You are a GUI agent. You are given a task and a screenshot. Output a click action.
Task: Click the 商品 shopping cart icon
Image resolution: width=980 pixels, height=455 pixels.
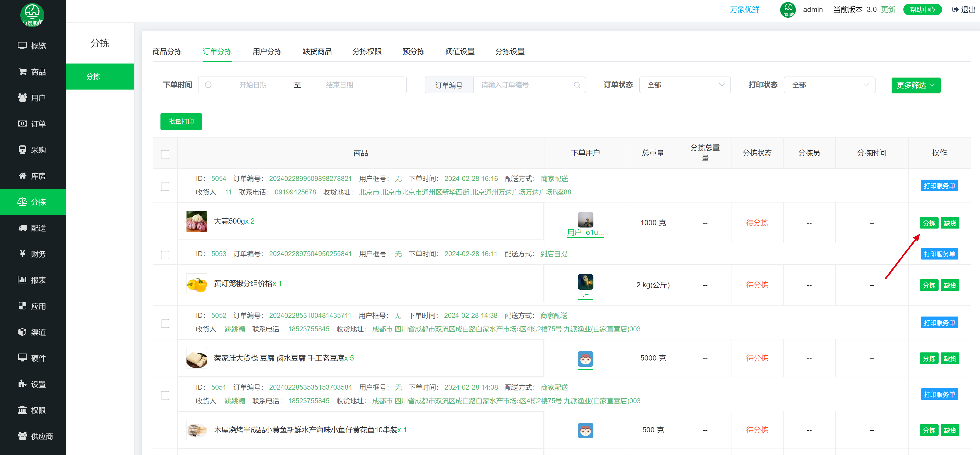coord(22,72)
